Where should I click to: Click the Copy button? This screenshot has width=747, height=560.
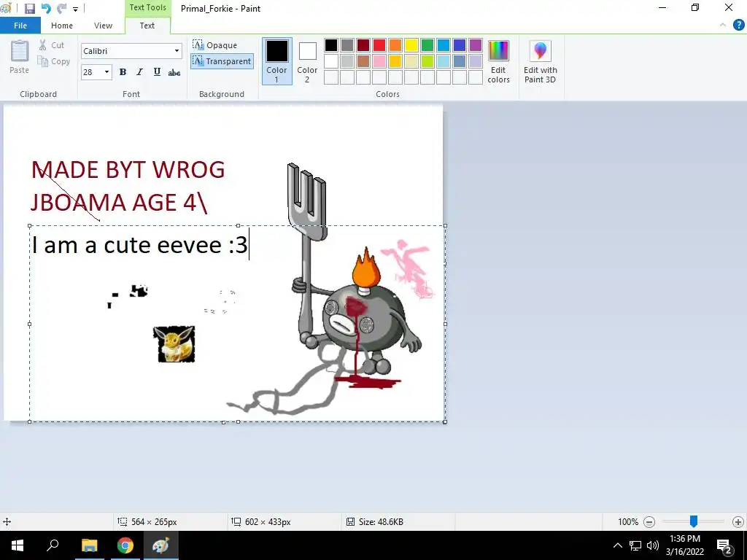click(x=54, y=61)
